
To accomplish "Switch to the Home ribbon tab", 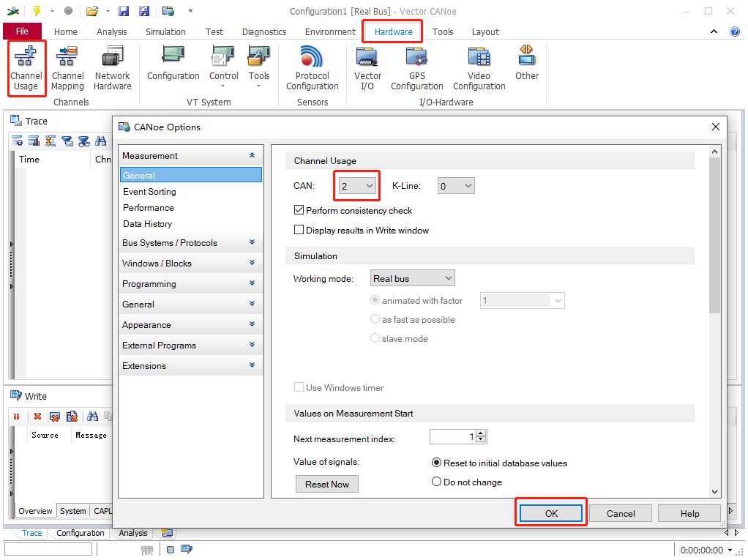I will (x=65, y=31).
